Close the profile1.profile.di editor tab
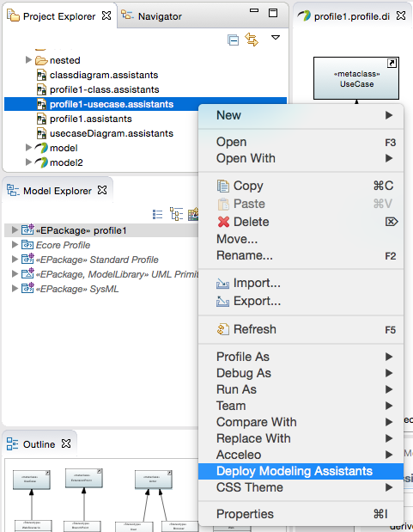Screen dimensions: 413x532 coord(401,16)
